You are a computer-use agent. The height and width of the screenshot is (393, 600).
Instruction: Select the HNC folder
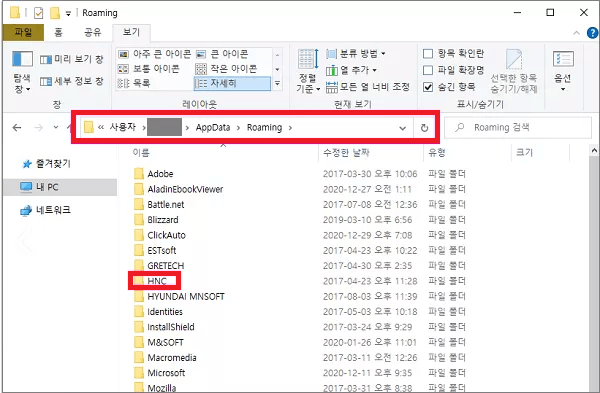click(x=157, y=281)
